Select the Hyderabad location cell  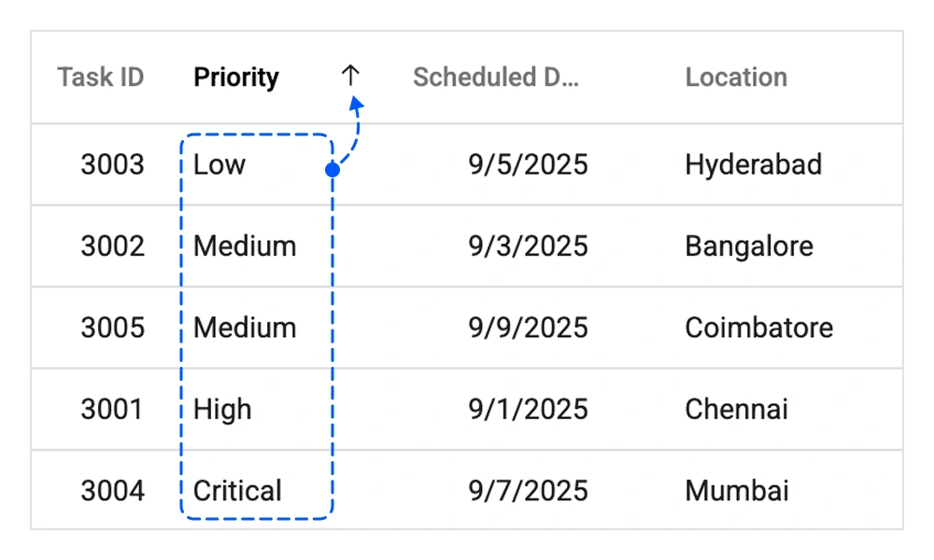click(753, 164)
